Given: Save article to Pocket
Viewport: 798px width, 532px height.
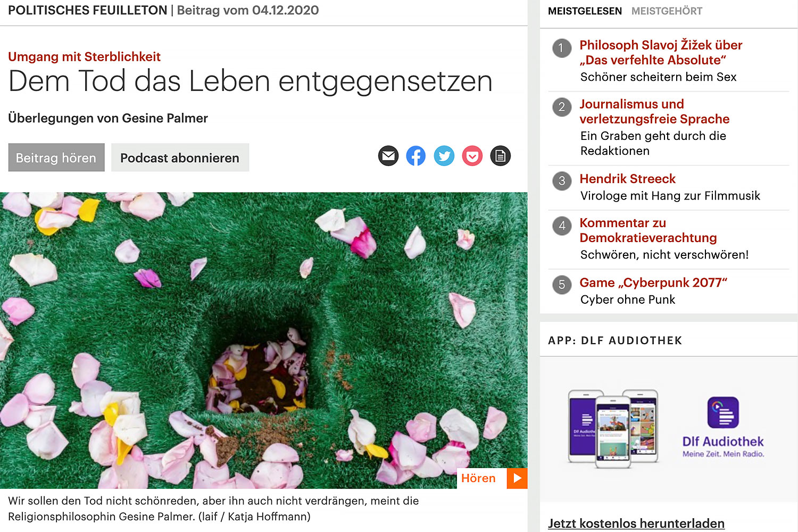Looking at the screenshot, I should pyautogui.click(x=472, y=156).
